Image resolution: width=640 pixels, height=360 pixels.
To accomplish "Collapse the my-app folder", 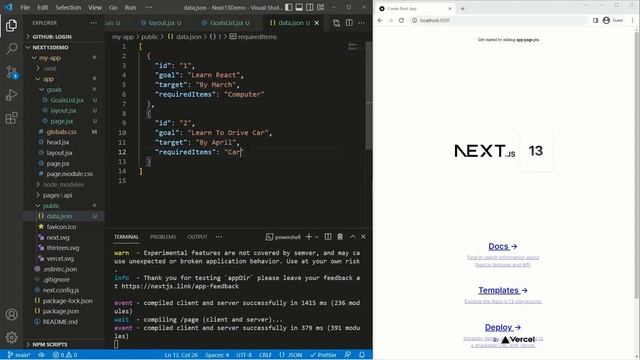I will point(50,58).
